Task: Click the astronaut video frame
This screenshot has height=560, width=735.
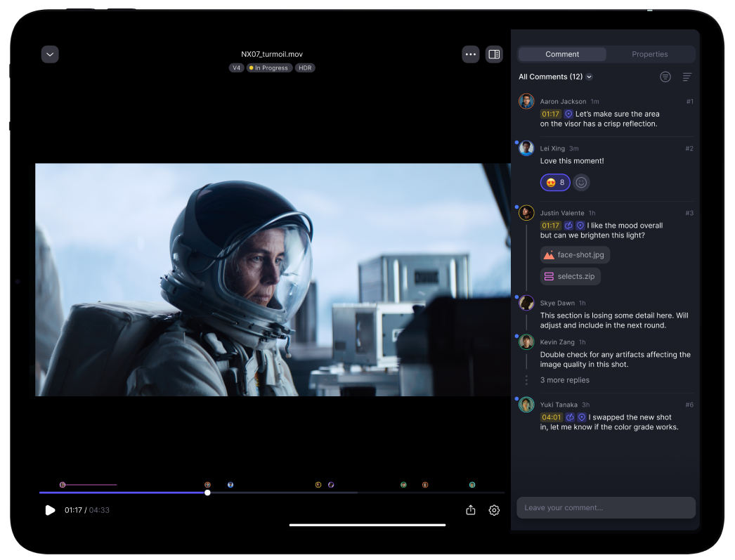Action: click(x=273, y=280)
